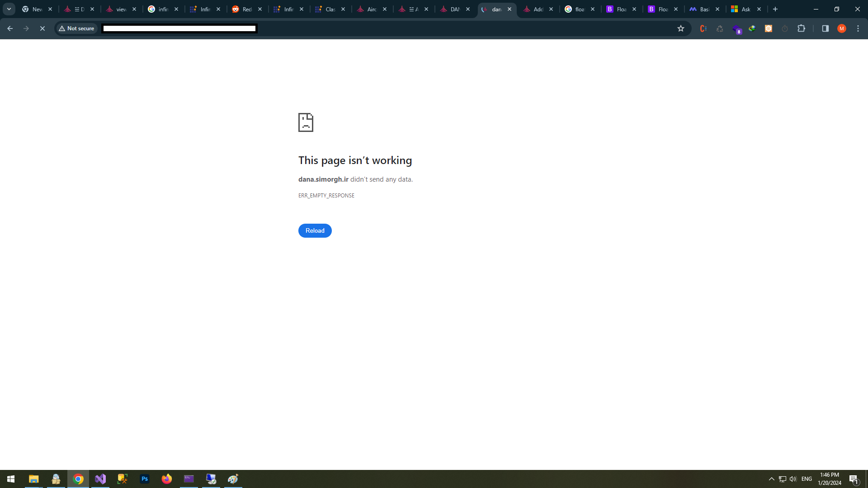Viewport: 868px width, 488px height.
Task: Open the profile avatar M
Action: 841,28
